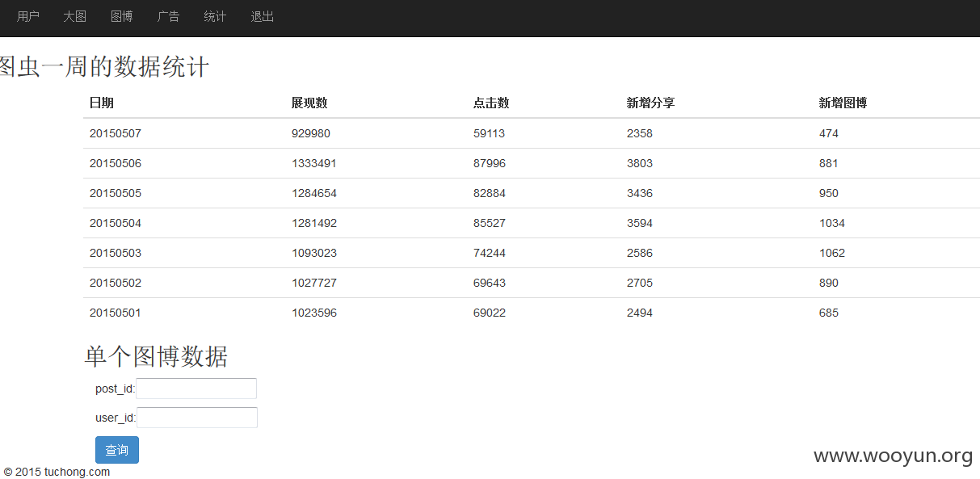This screenshot has height=479, width=980.
Task: Select the 点击数 column header
Action: 491,103
